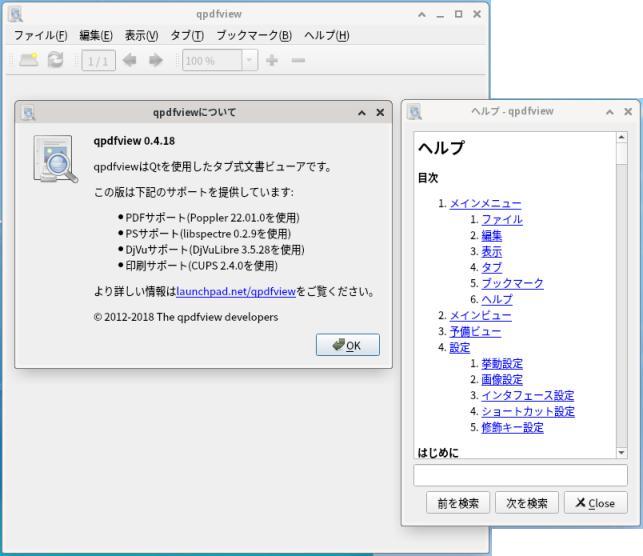Screen dimensions: 643x556
Task: Click the Close button in Help window
Action: click(596, 503)
